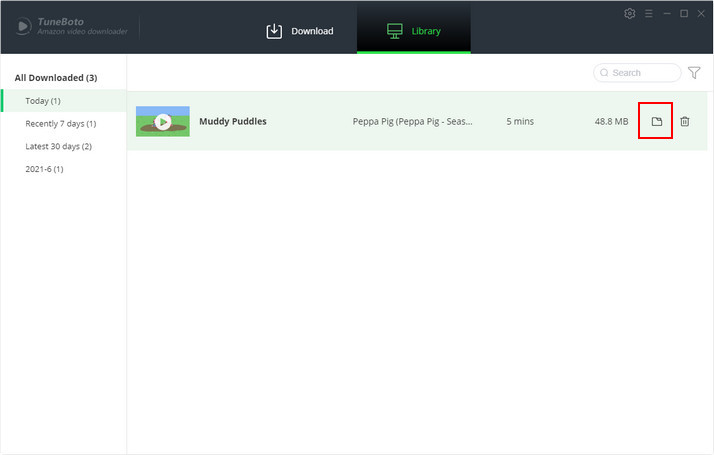Image resolution: width=714 pixels, height=455 pixels.
Task: Select Recently 7 days (1) filter
Action: [x=61, y=124]
